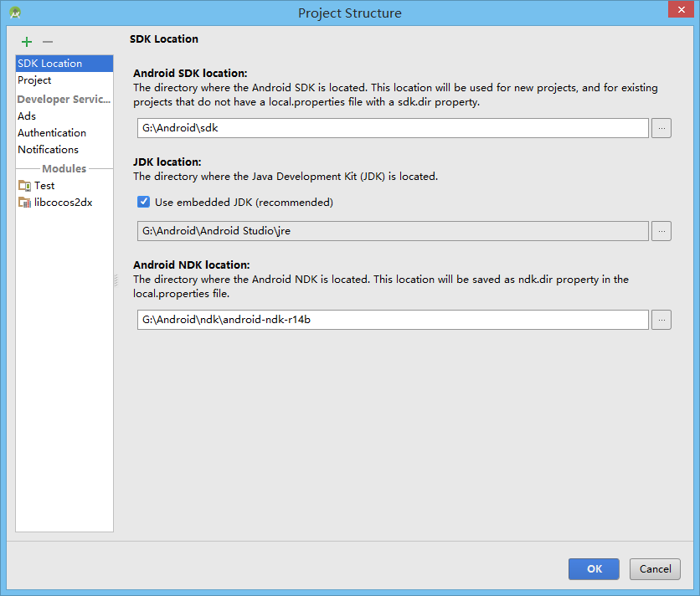This screenshot has width=700, height=596.
Task: Click the Android Studio logo in title bar
Action: coord(15,13)
